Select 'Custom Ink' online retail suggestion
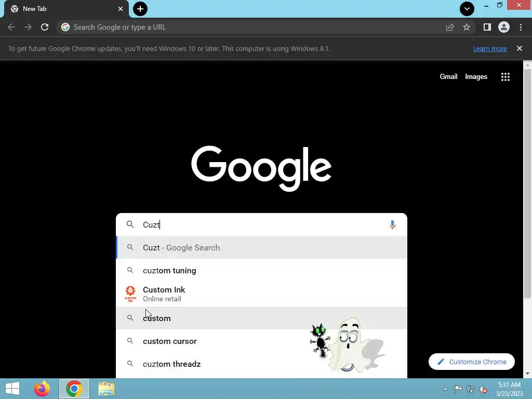Viewport: 532px width, 399px height. point(261,294)
